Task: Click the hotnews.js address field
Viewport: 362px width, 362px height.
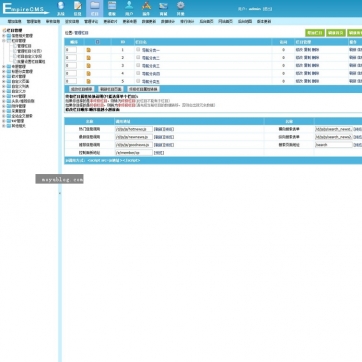Action: 134,129
